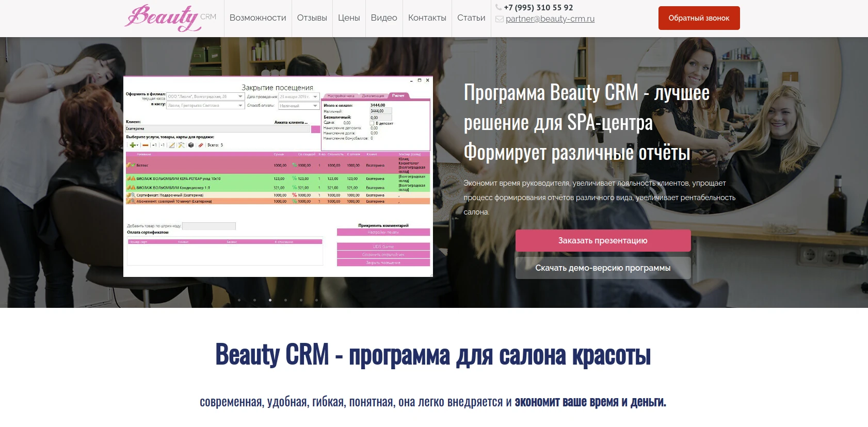Click the percent icon in Кондиционер row
Image resolution: width=868 pixels, height=427 pixels.
(x=295, y=187)
